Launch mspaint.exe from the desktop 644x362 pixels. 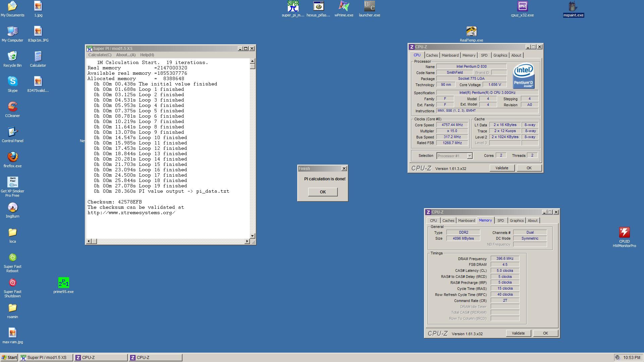(573, 9)
